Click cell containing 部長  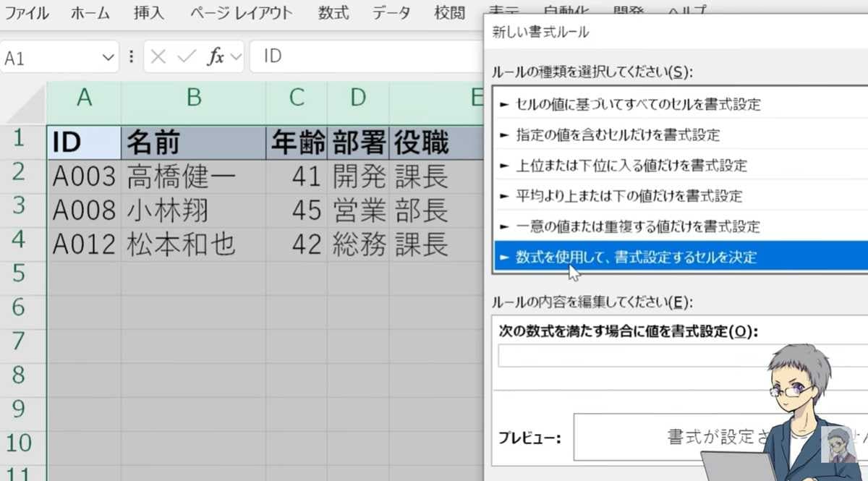(x=435, y=210)
